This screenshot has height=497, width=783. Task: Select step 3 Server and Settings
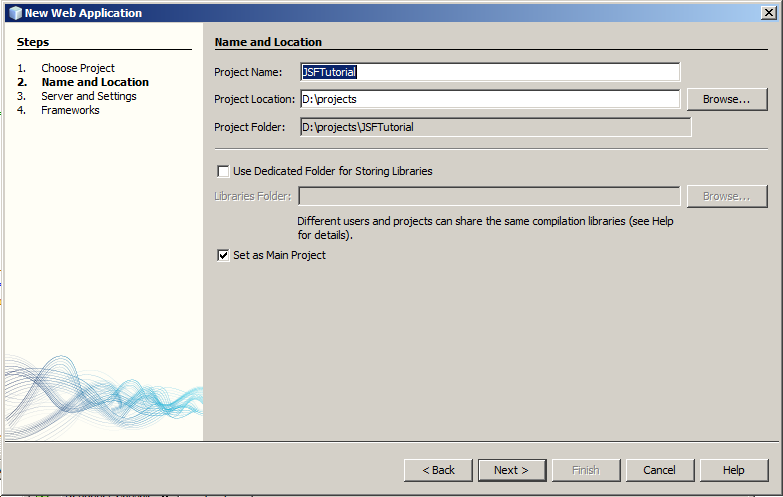tap(88, 96)
